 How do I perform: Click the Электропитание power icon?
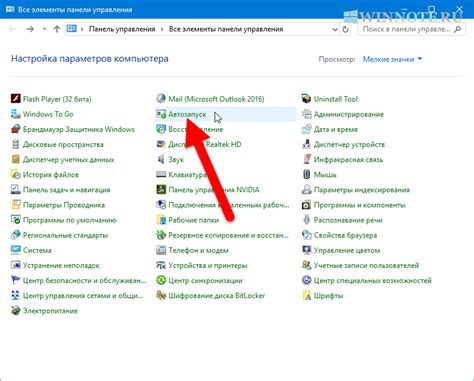(16, 311)
